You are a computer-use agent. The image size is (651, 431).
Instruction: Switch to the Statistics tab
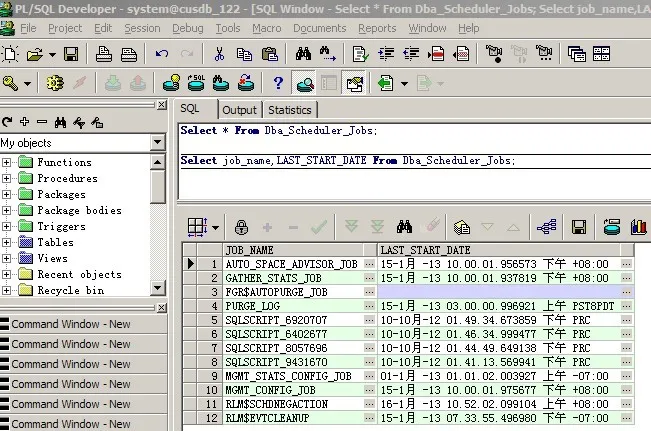pyautogui.click(x=290, y=110)
